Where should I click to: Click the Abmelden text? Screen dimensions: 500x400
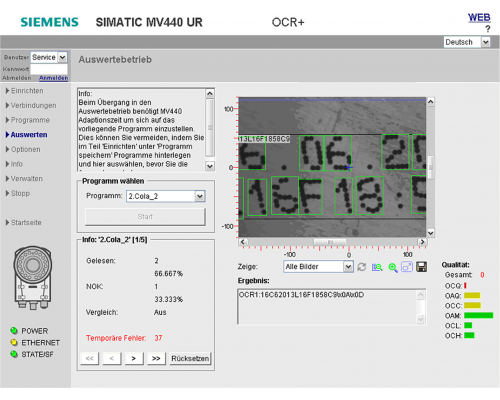tap(17, 78)
